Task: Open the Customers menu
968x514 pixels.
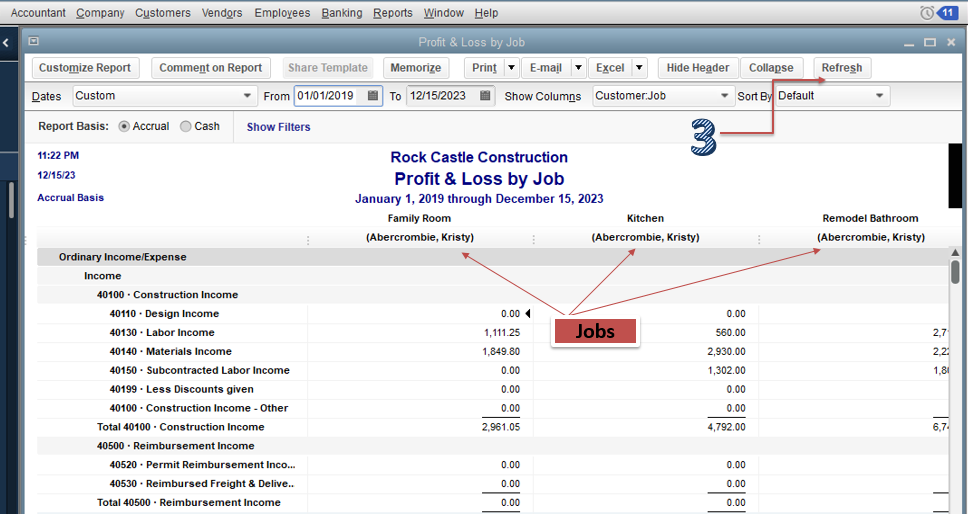Action: pyautogui.click(x=163, y=13)
